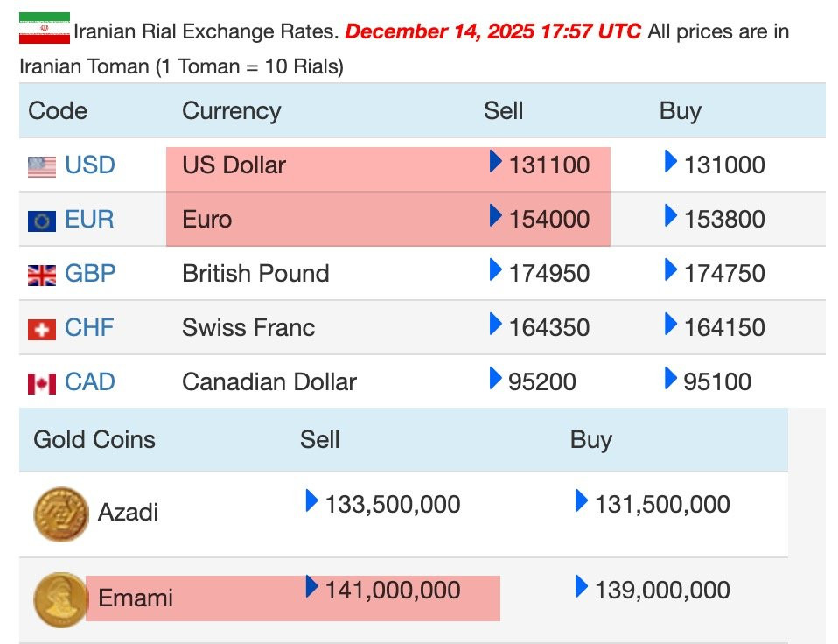The image size is (838, 644).
Task: Click the blue arrow beside Emami buy 139,000,000
Action: 582,586
